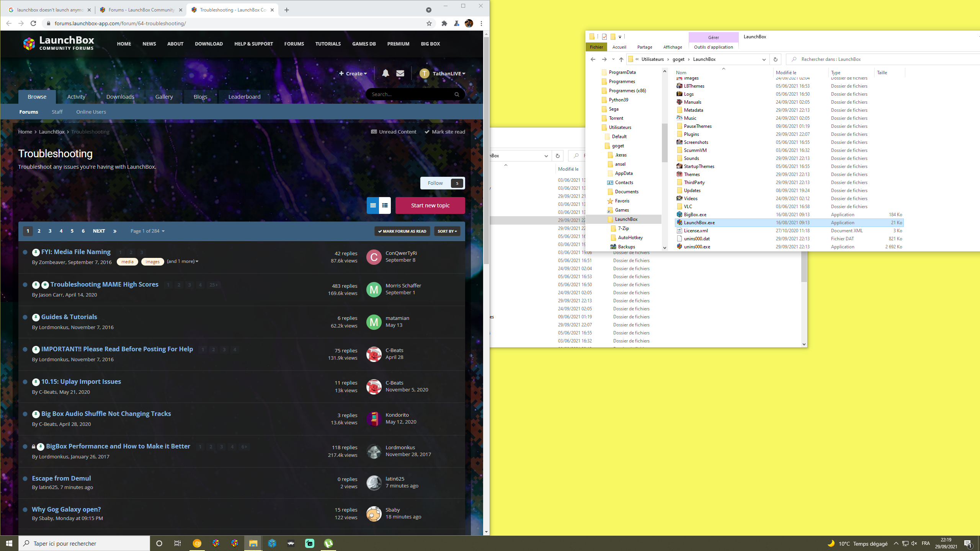Click Windows taskbar search box
980x551 pixels.
pyautogui.click(x=84, y=543)
